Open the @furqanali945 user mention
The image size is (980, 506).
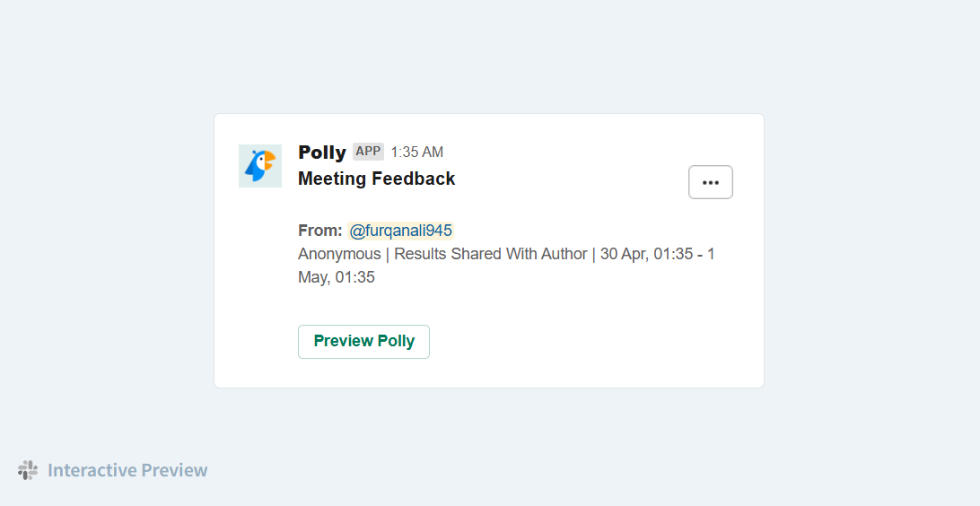[x=400, y=231]
